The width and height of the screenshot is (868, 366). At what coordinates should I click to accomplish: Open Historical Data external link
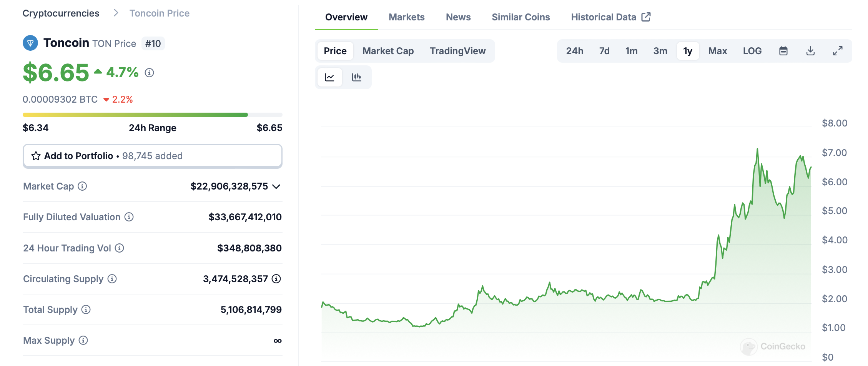click(610, 17)
